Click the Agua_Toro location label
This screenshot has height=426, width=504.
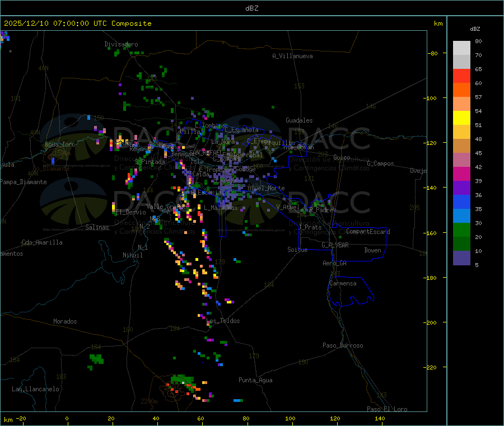click(60, 144)
